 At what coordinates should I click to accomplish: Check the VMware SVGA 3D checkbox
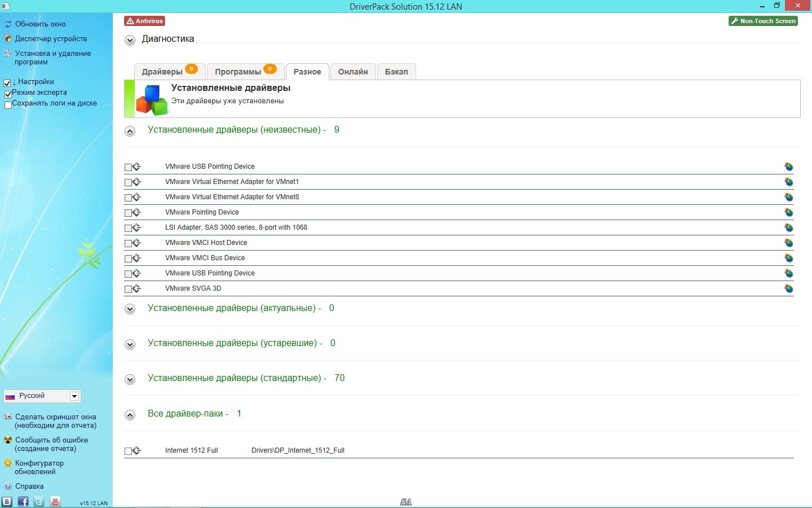(x=128, y=289)
